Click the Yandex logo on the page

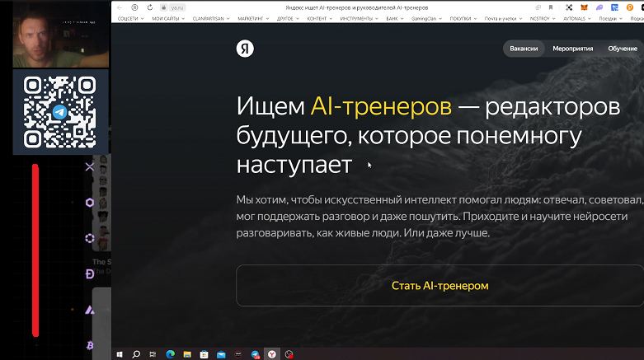pyautogui.click(x=245, y=49)
